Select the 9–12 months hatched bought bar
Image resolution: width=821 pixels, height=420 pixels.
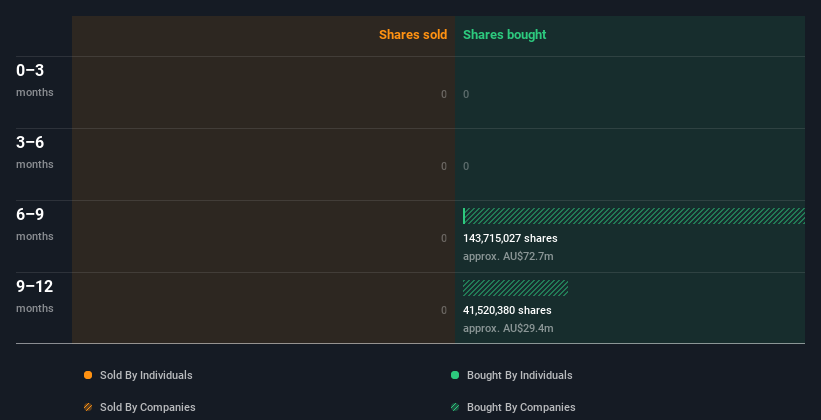coord(515,288)
